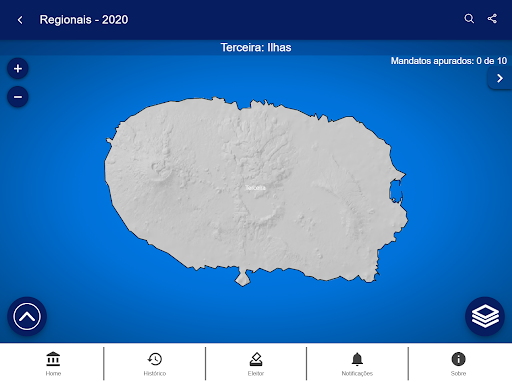Tap the share icon in header

492,19
